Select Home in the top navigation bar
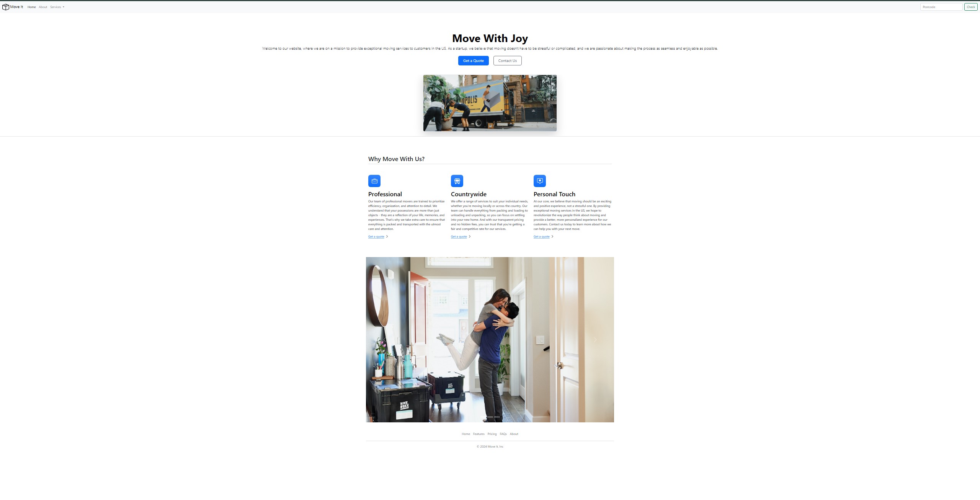The width and height of the screenshot is (980, 500). click(31, 7)
